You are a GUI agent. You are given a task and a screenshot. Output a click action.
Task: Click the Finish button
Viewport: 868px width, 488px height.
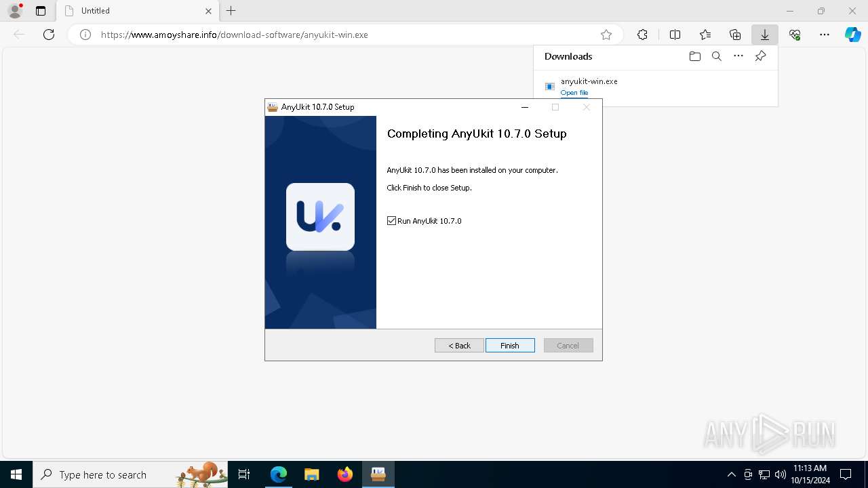[510, 346]
